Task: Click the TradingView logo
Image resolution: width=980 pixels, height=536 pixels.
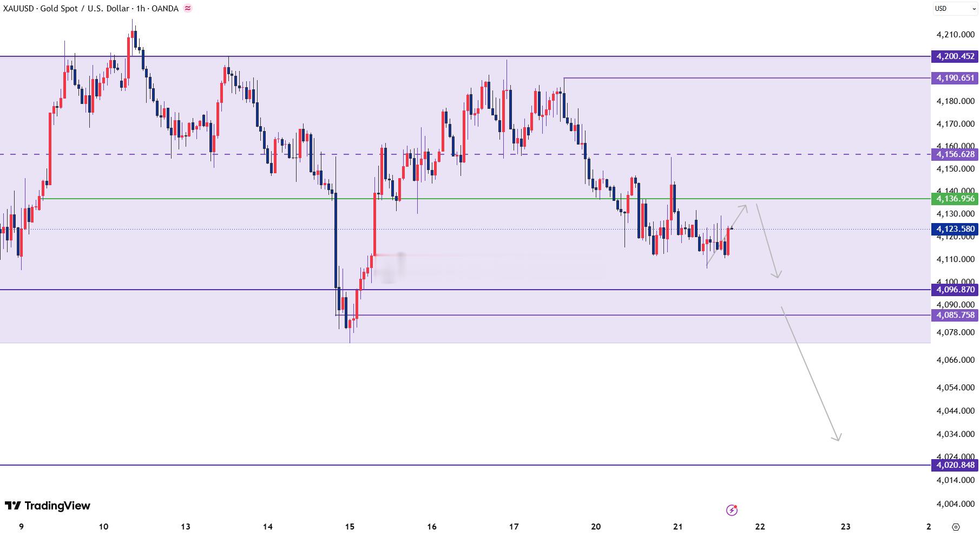Action: pos(48,506)
